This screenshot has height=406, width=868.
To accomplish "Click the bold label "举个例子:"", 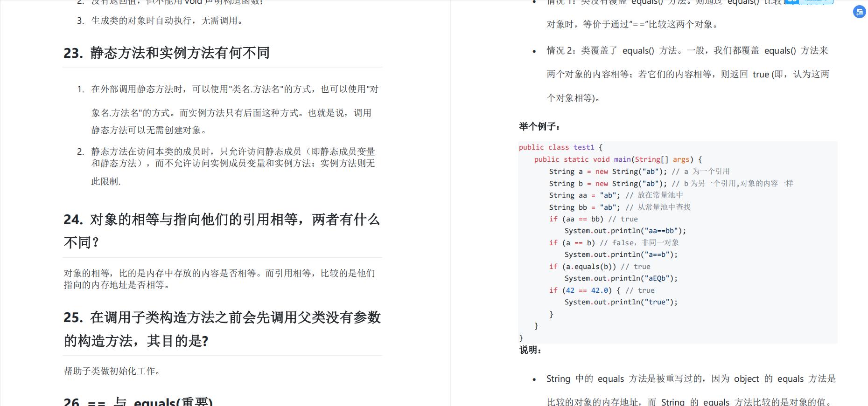I will click(539, 126).
